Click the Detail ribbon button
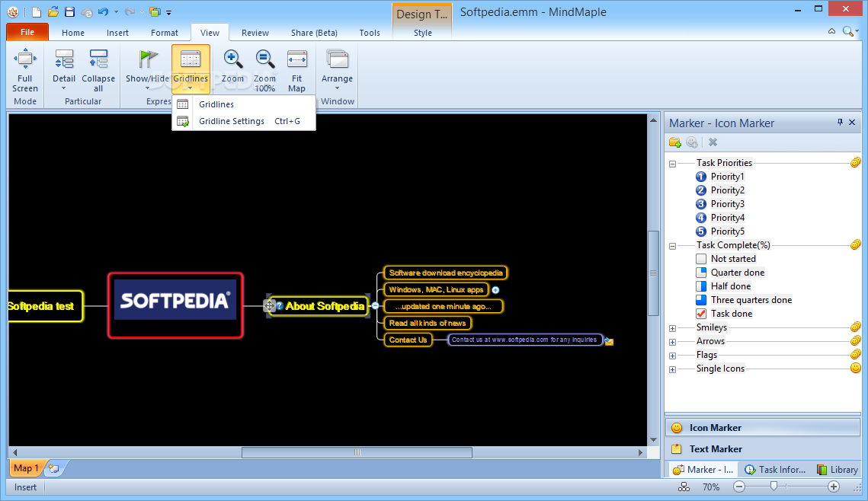Image resolution: width=868 pixels, height=501 pixels. pyautogui.click(x=64, y=71)
